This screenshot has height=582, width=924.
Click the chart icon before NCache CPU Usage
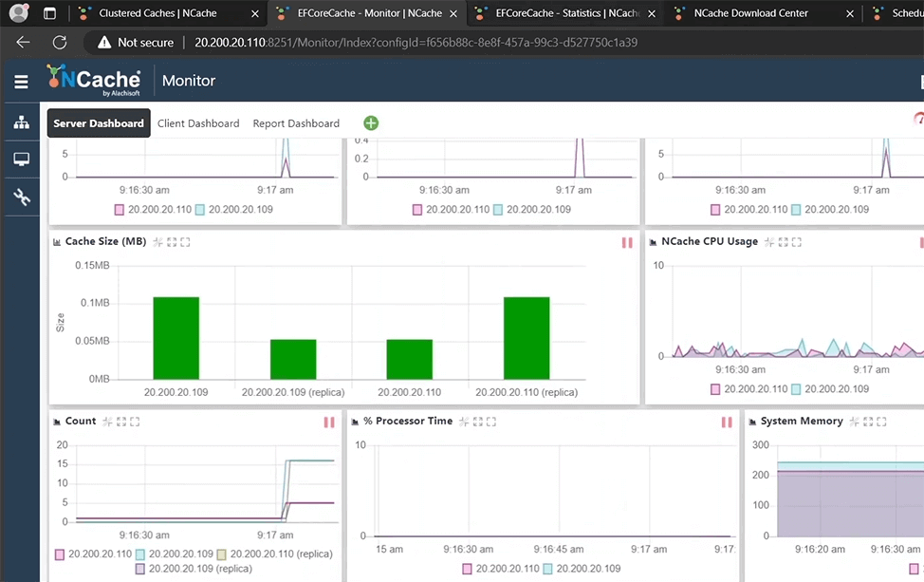653,242
